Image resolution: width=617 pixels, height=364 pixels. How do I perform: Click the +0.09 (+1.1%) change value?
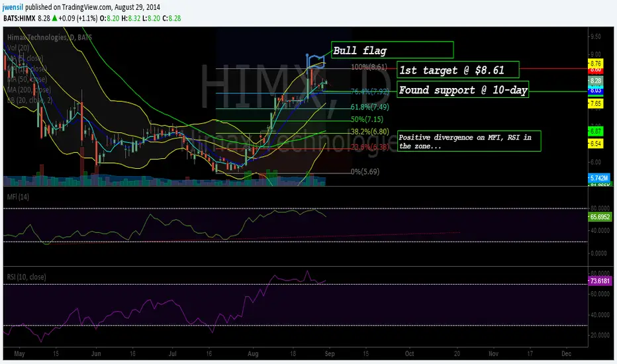click(x=78, y=18)
